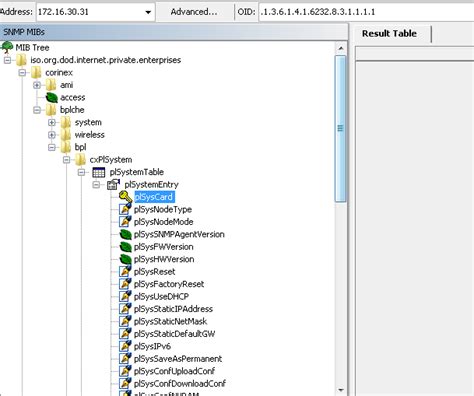This screenshot has width=474, height=396.
Task: Click the leaf icon beside plSysFWVersion
Action: tap(126, 247)
